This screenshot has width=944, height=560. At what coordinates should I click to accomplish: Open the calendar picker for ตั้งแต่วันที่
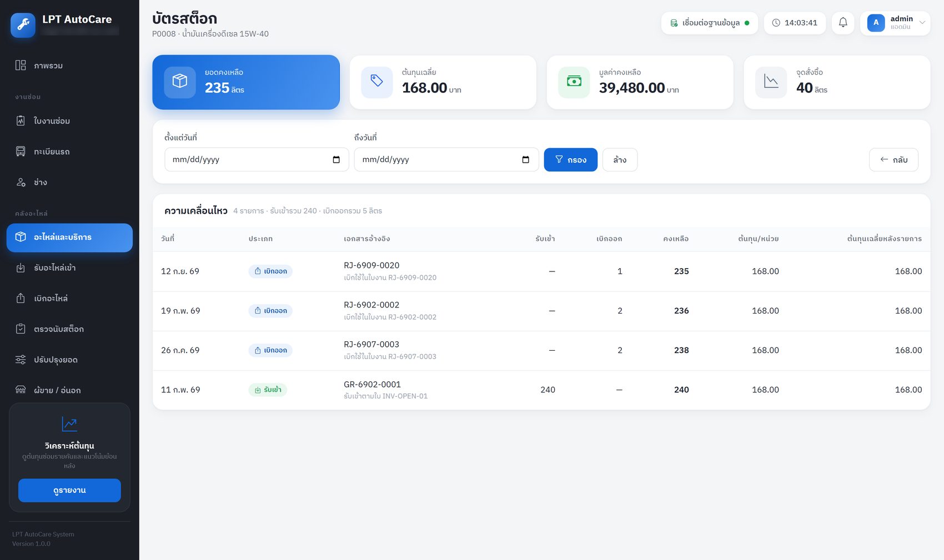(336, 160)
